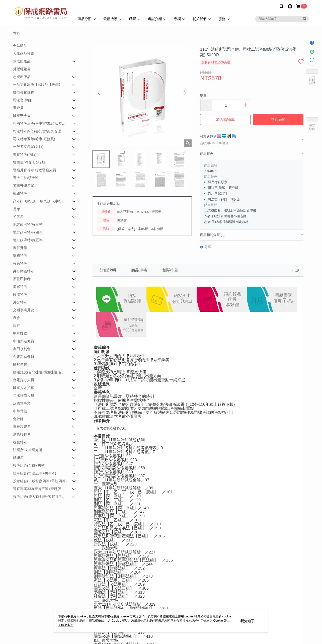Focus the keyword search field
This screenshot has width=322, height=644.
(279, 19)
